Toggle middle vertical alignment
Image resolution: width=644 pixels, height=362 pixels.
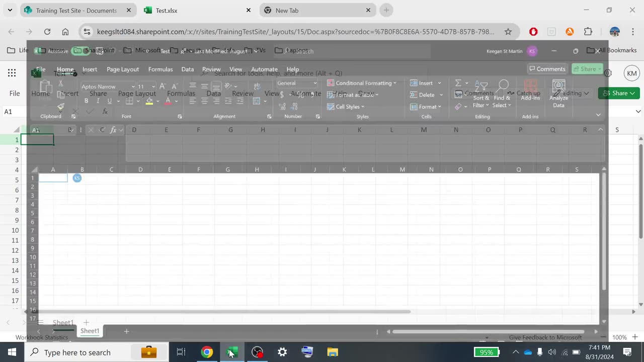point(204,86)
